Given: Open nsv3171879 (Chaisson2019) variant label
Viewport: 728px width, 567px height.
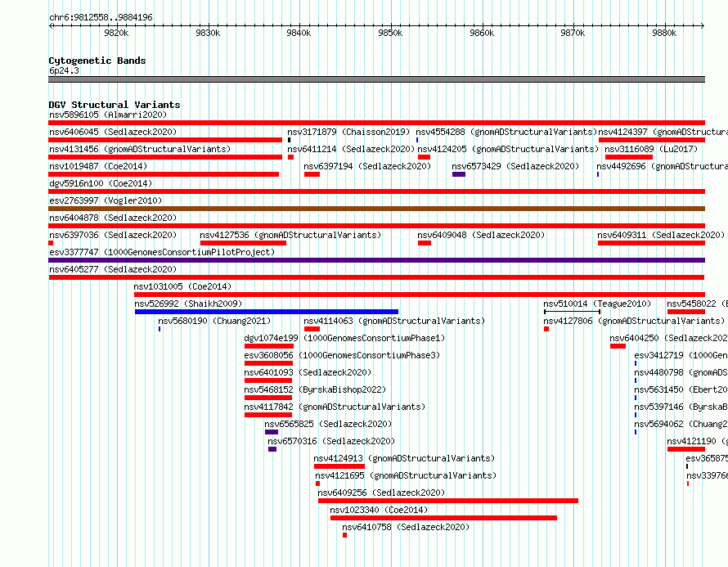Looking at the screenshot, I should click(x=348, y=132).
